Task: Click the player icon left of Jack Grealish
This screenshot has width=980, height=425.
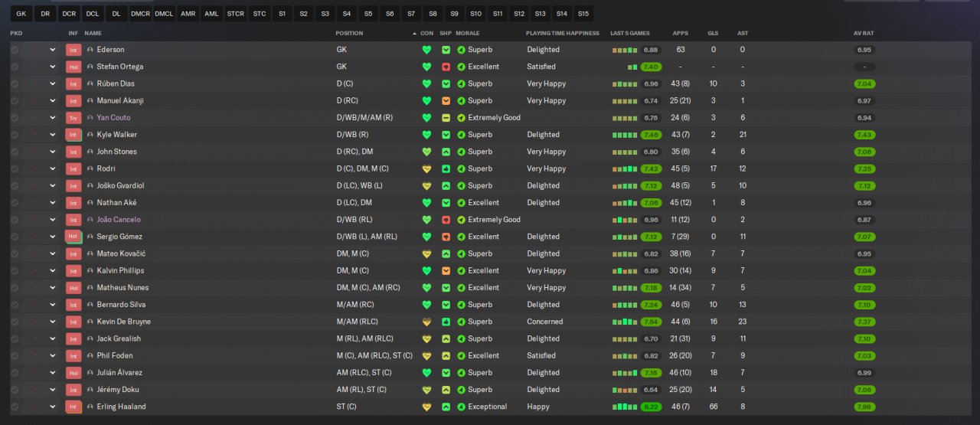Action: click(90, 338)
